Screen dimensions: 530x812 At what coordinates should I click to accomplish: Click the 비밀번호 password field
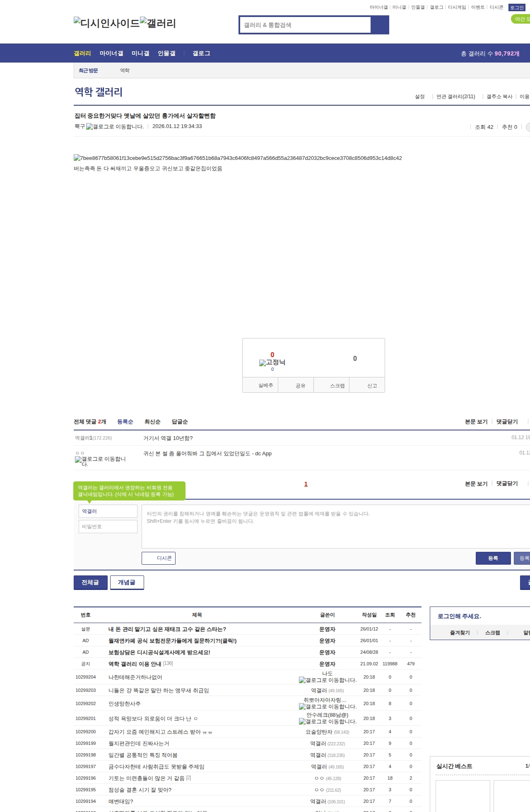pyautogui.click(x=108, y=527)
